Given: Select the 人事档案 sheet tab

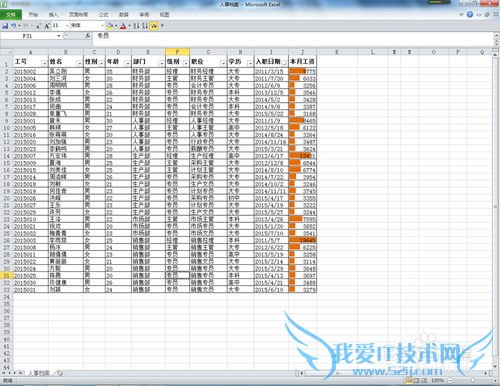Looking at the screenshot, I should 39,373.
